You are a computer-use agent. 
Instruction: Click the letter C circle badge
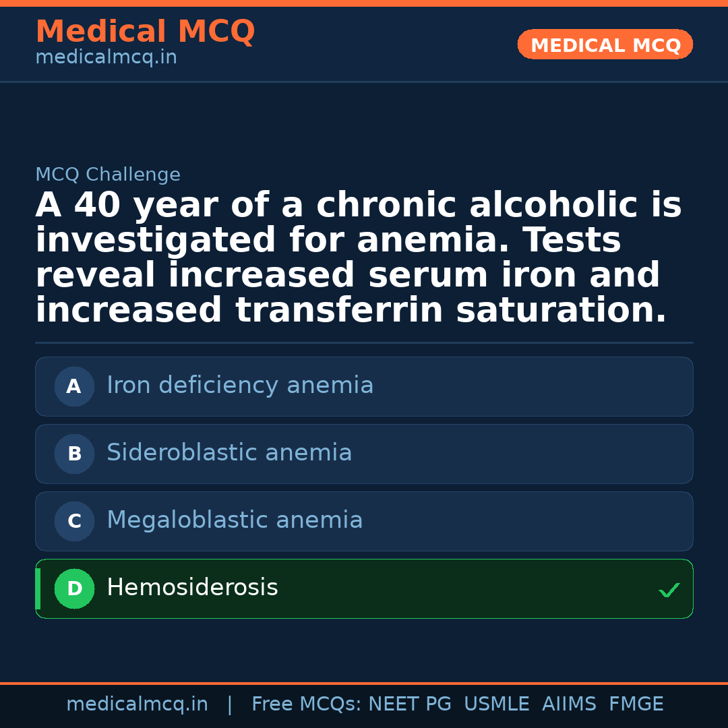pyautogui.click(x=74, y=521)
